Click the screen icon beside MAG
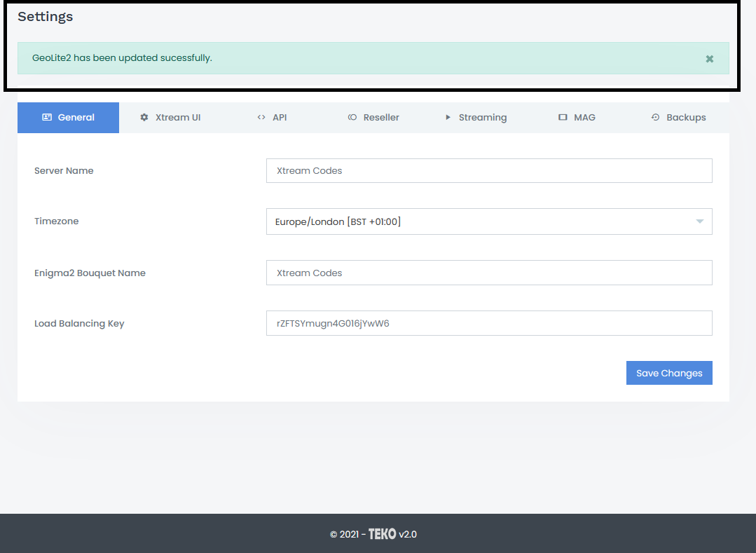756x553 pixels. click(563, 118)
